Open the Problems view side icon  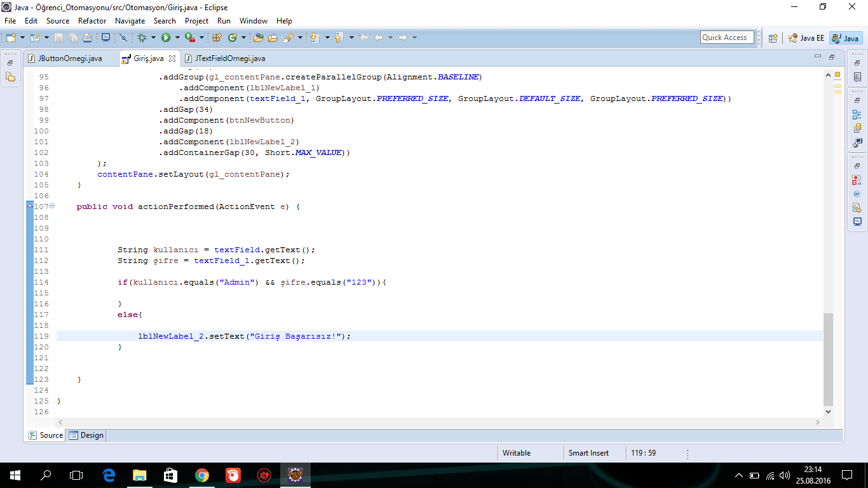point(857,180)
